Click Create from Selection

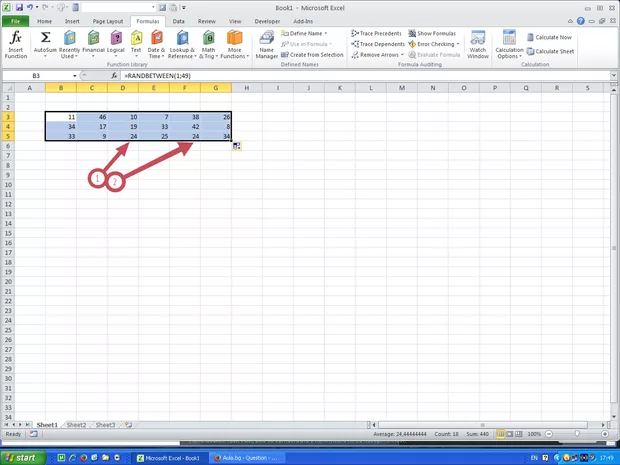click(313, 55)
